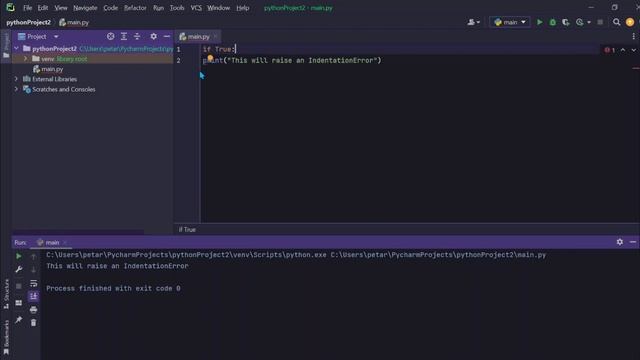The width and height of the screenshot is (640, 360).
Task: Place cursor in print statement on line 2
Action: (292, 60)
